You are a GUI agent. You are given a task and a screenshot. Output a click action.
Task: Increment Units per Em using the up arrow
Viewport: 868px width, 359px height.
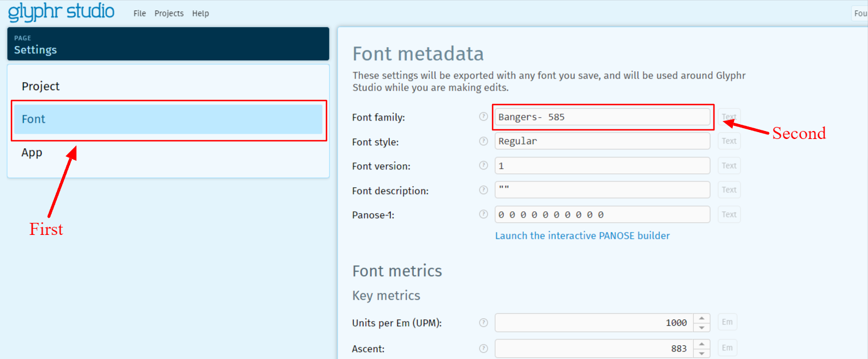[x=702, y=319]
